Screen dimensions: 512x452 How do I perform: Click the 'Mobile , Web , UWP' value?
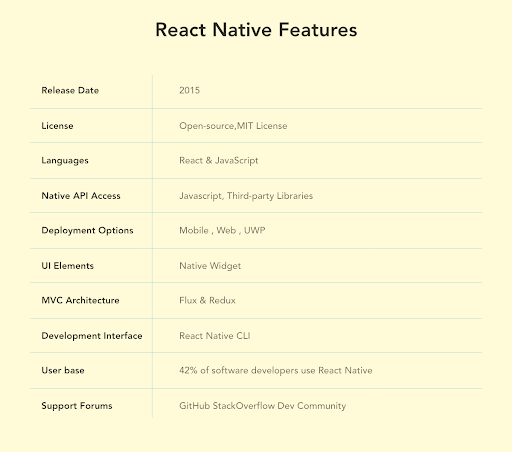222,230
